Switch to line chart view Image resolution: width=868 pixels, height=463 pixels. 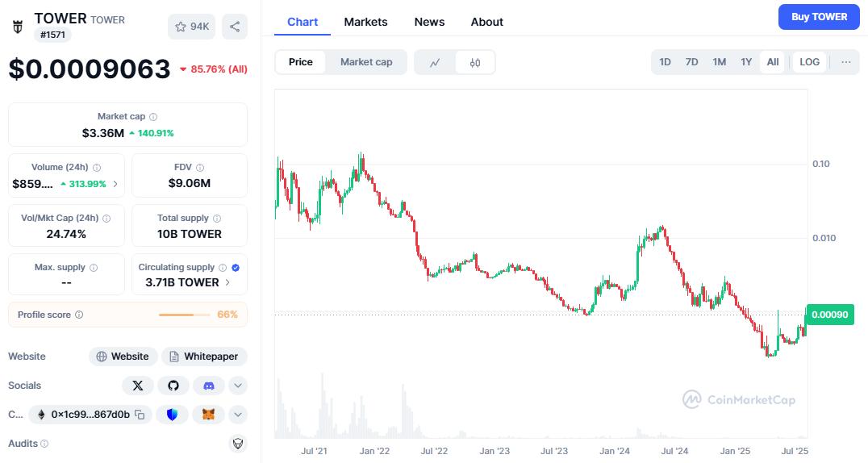point(435,62)
